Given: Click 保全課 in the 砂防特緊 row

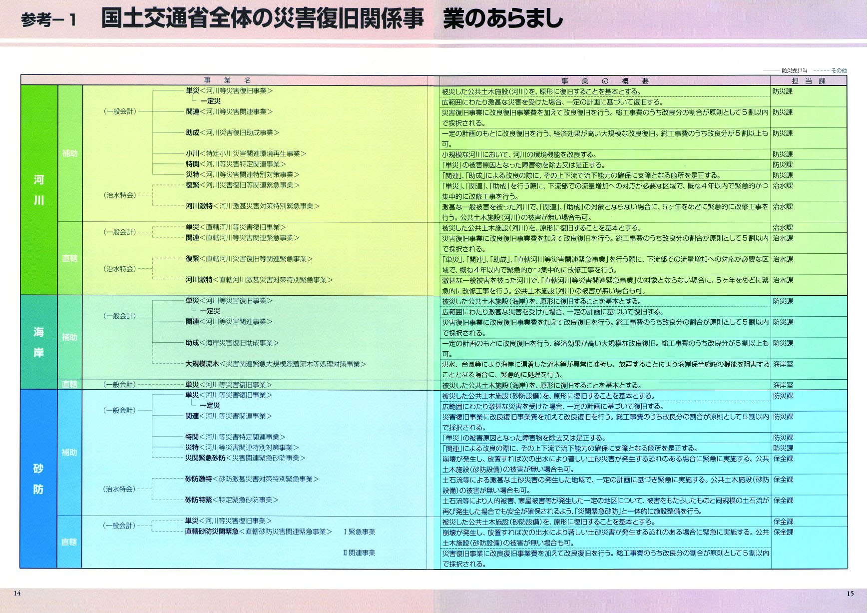Looking at the screenshot, I should 783,500.
